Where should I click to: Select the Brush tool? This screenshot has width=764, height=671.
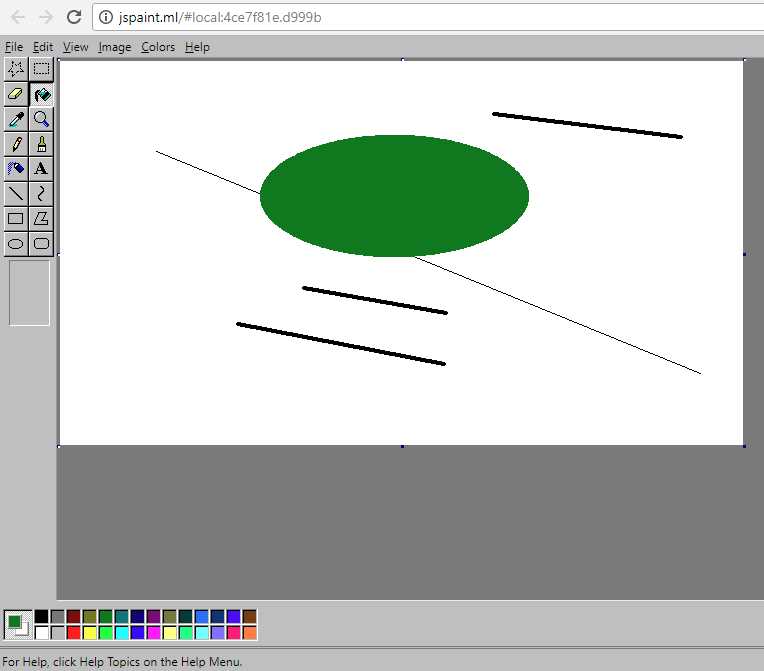(41, 144)
